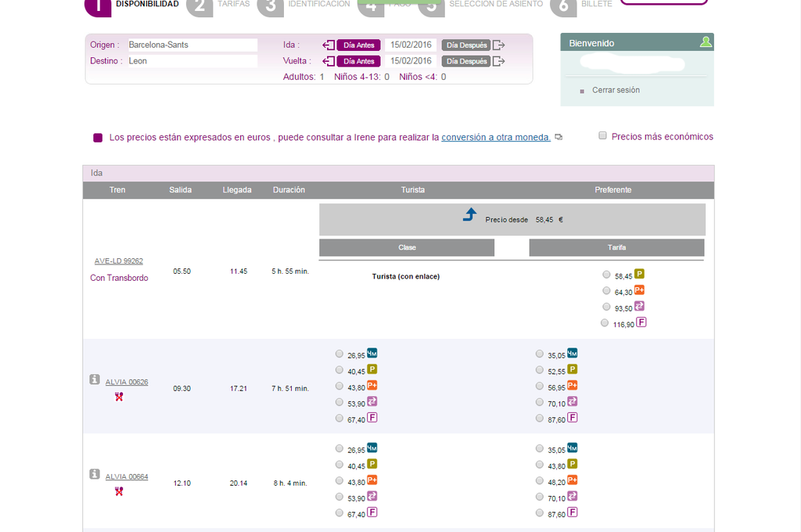
Task: Click P+ icon beside 56,95 fare
Action: pos(572,386)
